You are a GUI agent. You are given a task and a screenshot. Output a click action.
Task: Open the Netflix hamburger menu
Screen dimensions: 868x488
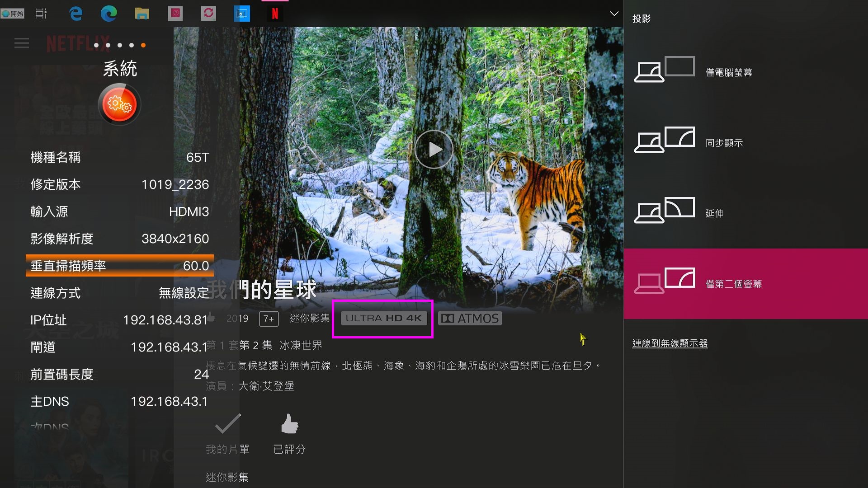22,43
